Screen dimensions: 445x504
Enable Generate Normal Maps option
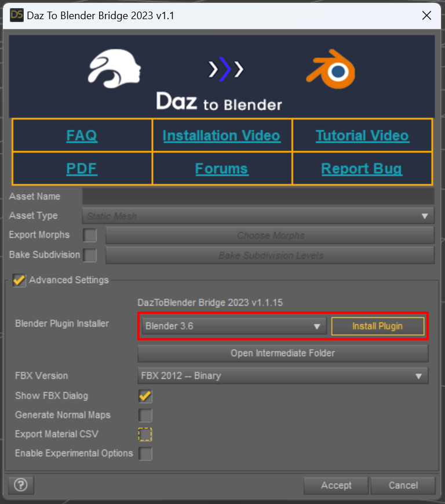tap(145, 415)
